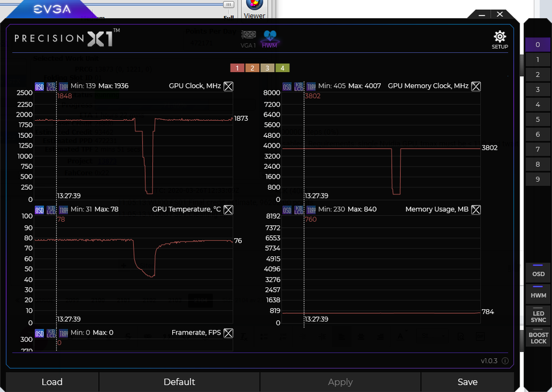Minimize the Precision X1 window
Viewport: 552px width, 392px height.
(x=482, y=15)
